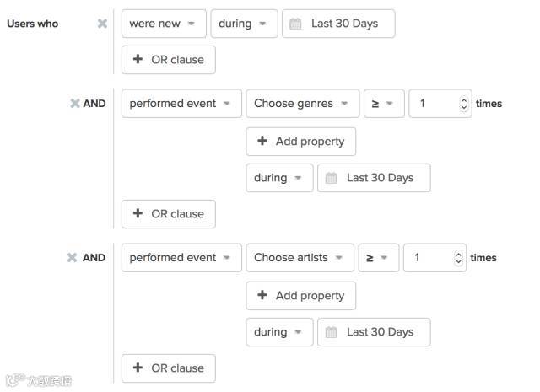540x392 pixels.
Task: Adjust times stepper for Choose genres count
Action: [x=463, y=104]
